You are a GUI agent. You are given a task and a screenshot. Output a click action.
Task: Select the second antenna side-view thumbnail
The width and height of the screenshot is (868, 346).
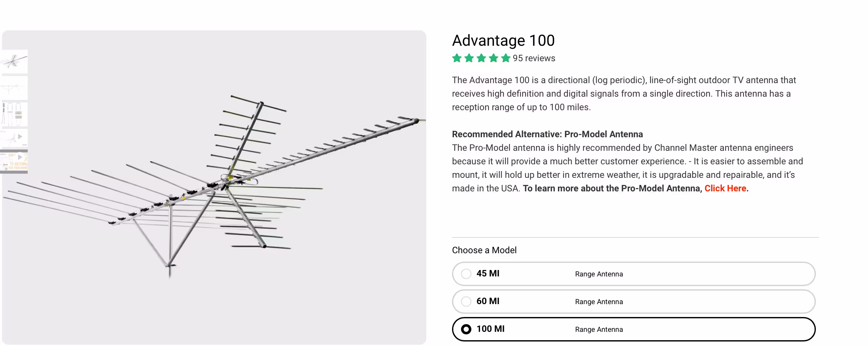pos(14,88)
